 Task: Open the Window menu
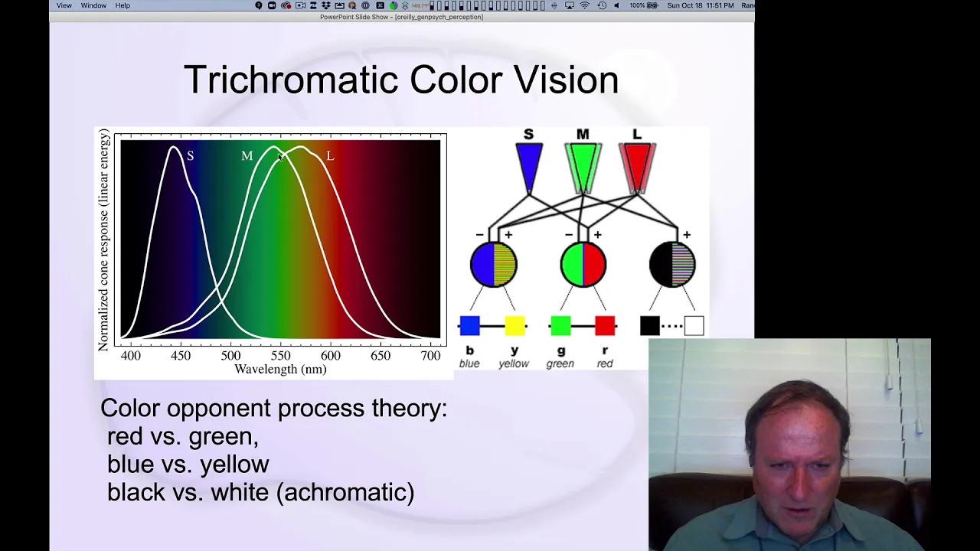pos(93,5)
